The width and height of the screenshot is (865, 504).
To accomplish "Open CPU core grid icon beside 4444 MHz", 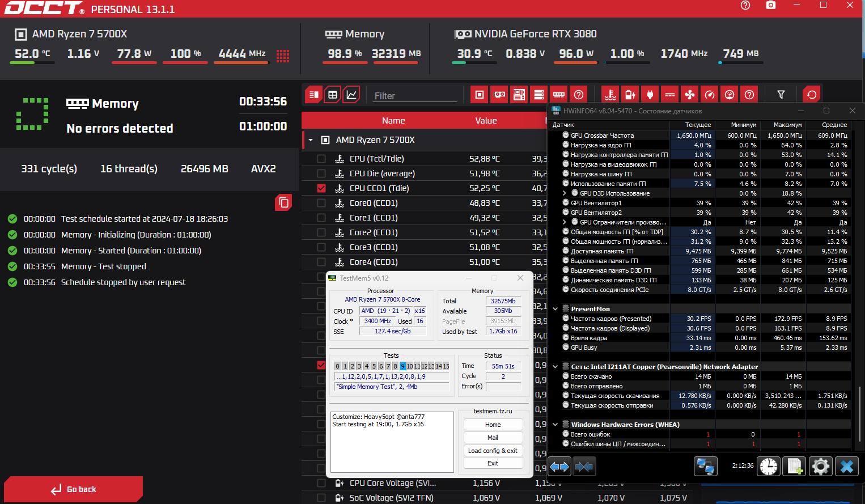I will pos(283,55).
